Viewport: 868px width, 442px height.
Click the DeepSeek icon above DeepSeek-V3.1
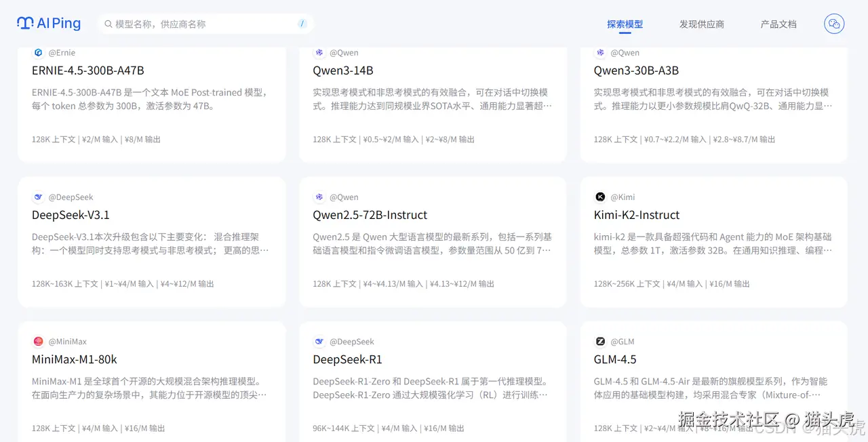[x=38, y=197]
